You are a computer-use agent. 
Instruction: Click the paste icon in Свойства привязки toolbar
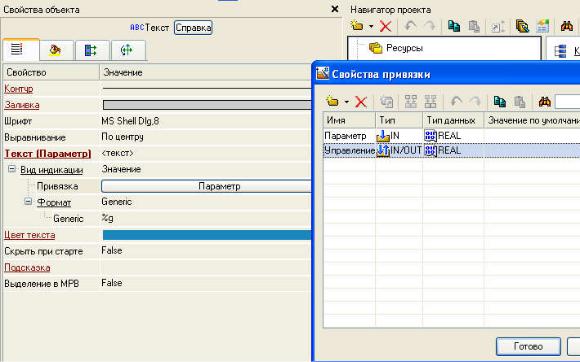point(520,102)
